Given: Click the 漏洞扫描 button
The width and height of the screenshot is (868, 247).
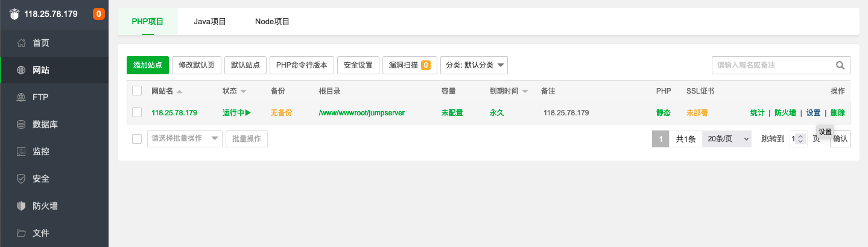Looking at the screenshot, I should (x=410, y=65).
